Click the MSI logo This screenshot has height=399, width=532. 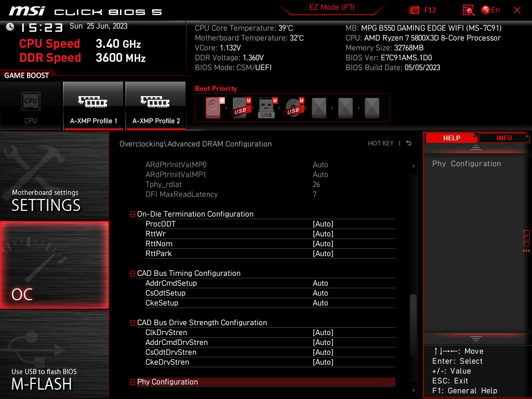[x=27, y=11]
